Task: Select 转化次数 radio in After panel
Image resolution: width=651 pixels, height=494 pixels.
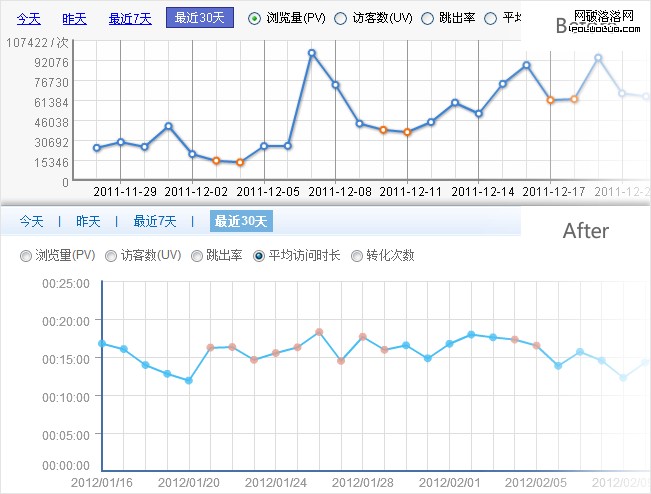Action: tap(357, 256)
